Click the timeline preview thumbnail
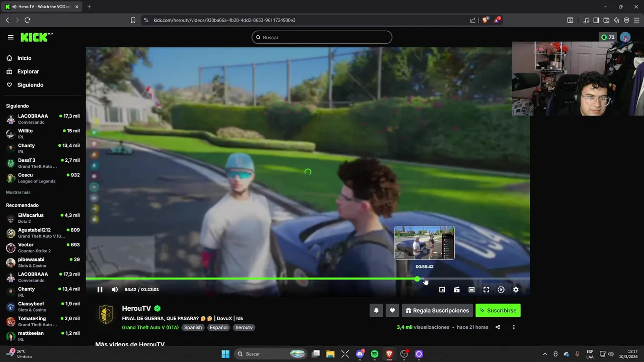Screen dimensions: 644x362 425,243
